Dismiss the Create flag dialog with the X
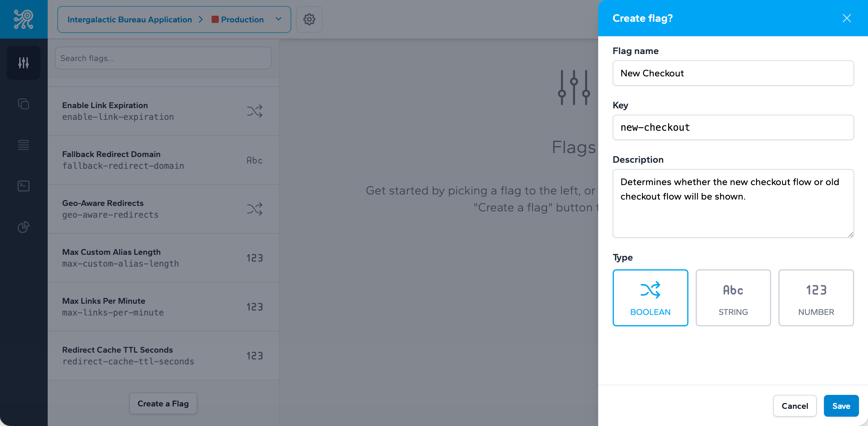The image size is (868, 426). (847, 18)
